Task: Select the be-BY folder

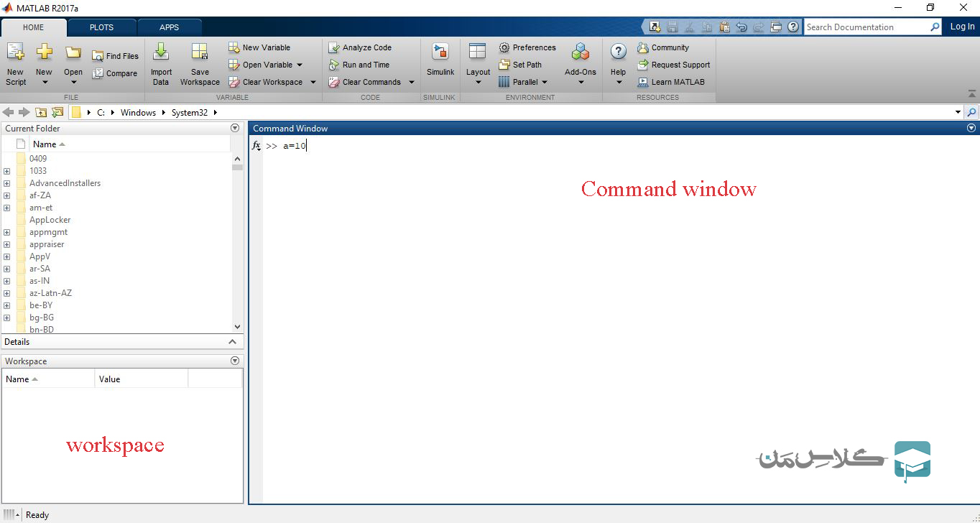Action: click(x=41, y=305)
